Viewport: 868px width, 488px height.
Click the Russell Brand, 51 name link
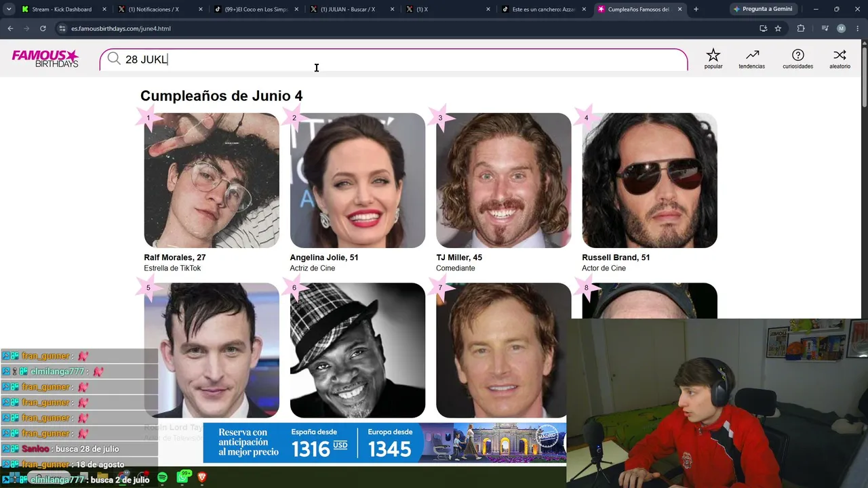pyautogui.click(x=616, y=258)
